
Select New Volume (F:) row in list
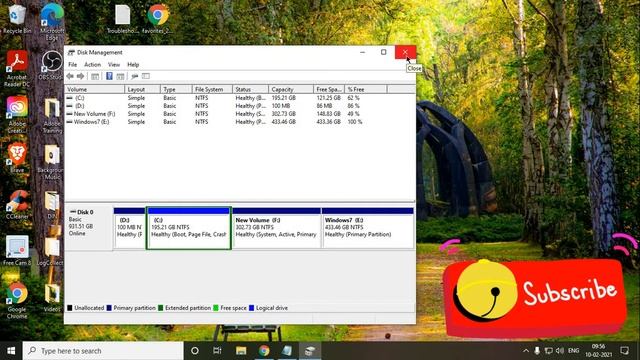click(240, 114)
